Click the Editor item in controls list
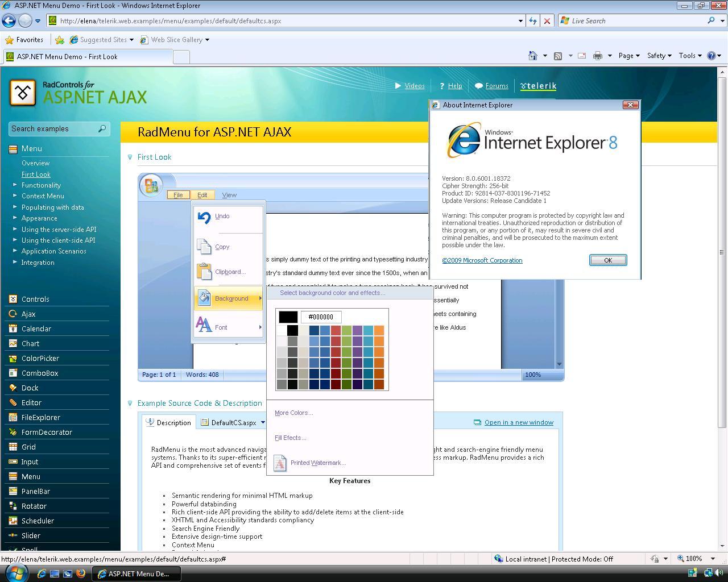 click(x=31, y=403)
